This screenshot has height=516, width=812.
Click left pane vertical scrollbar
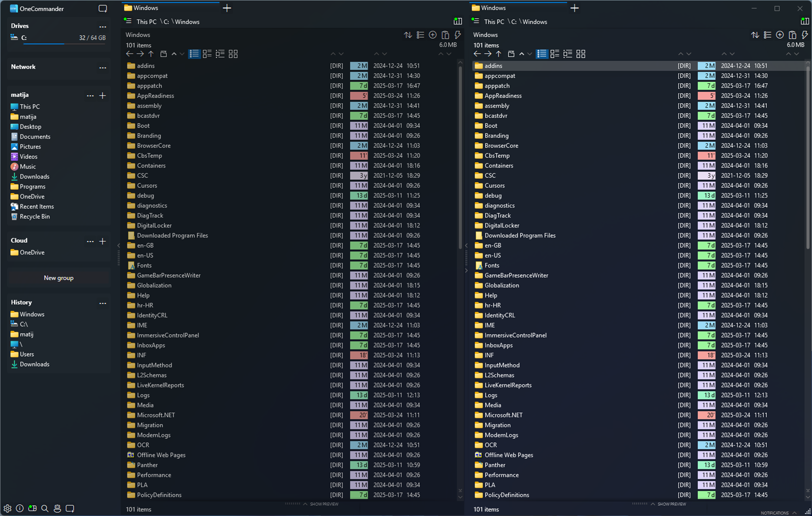click(x=460, y=157)
